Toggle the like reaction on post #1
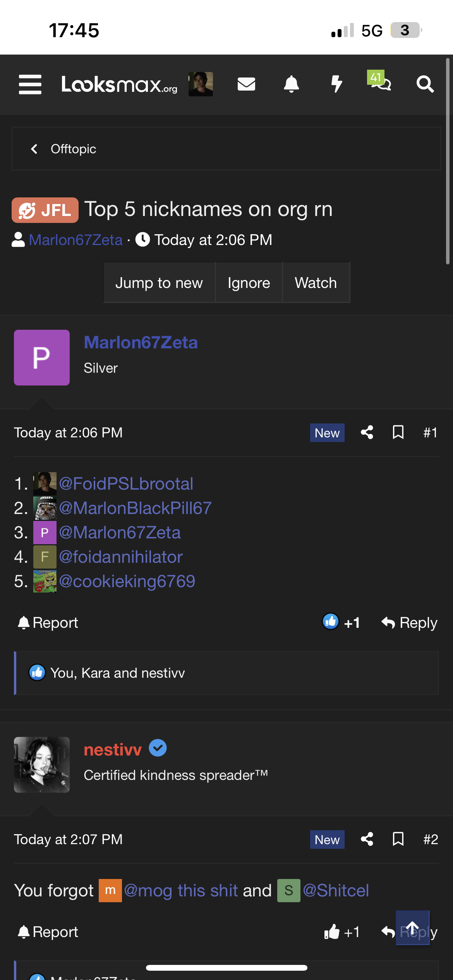 point(341,622)
